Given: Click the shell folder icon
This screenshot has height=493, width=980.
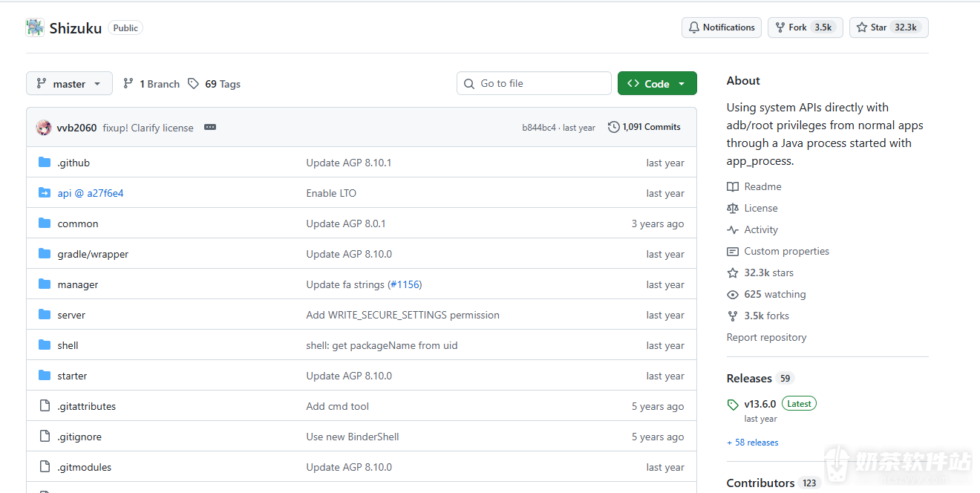Looking at the screenshot, I should pos(45,345).
